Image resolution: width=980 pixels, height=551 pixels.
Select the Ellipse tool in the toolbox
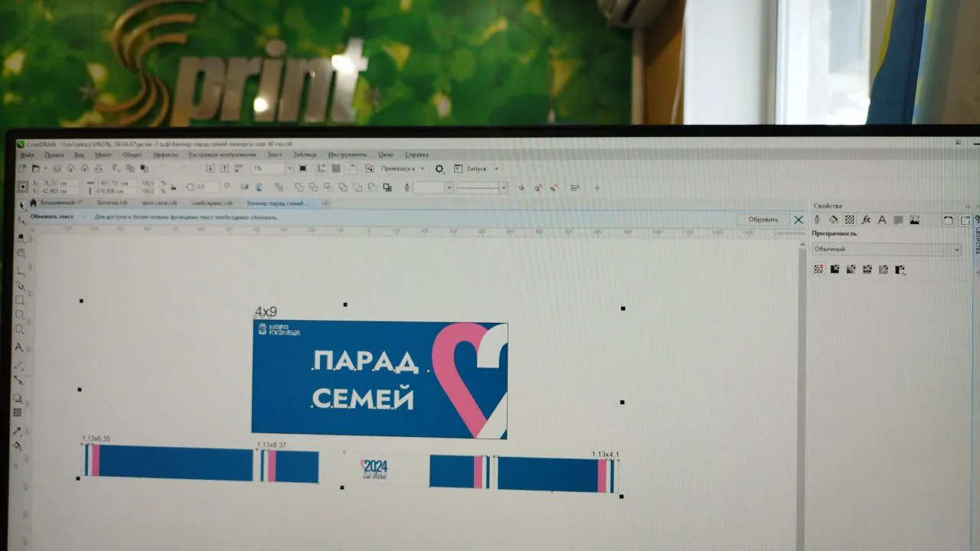[19, 314]
